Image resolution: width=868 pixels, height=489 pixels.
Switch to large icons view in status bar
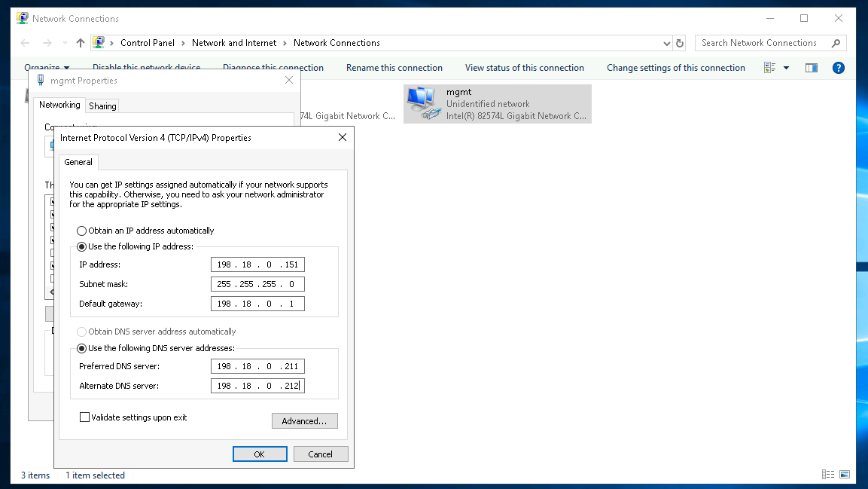click(x=845, y=475)
